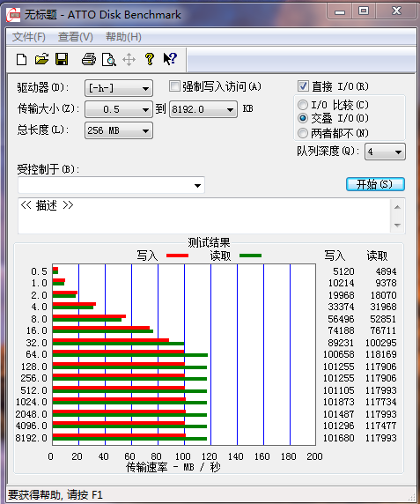Click the read value 118169
This screenshot has height=504, width=420.
(x=381, y=354)
